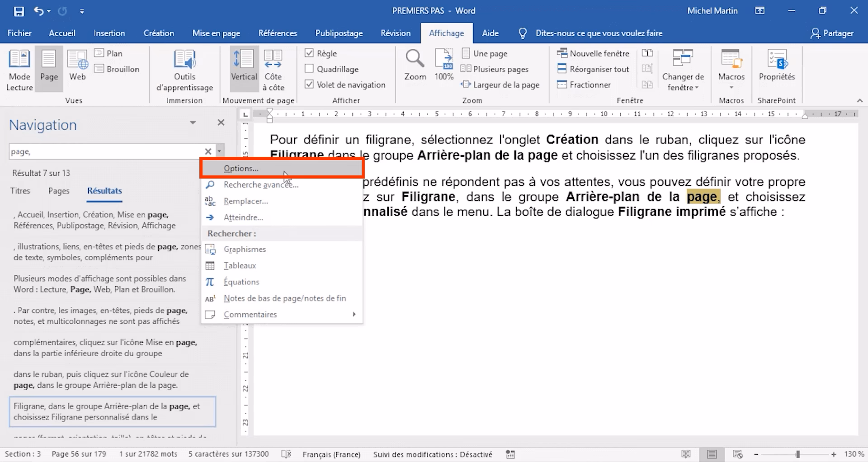Switch to Mode Lecture view
The height and width of the screenshot is (462, 868).
click(19, 69)
